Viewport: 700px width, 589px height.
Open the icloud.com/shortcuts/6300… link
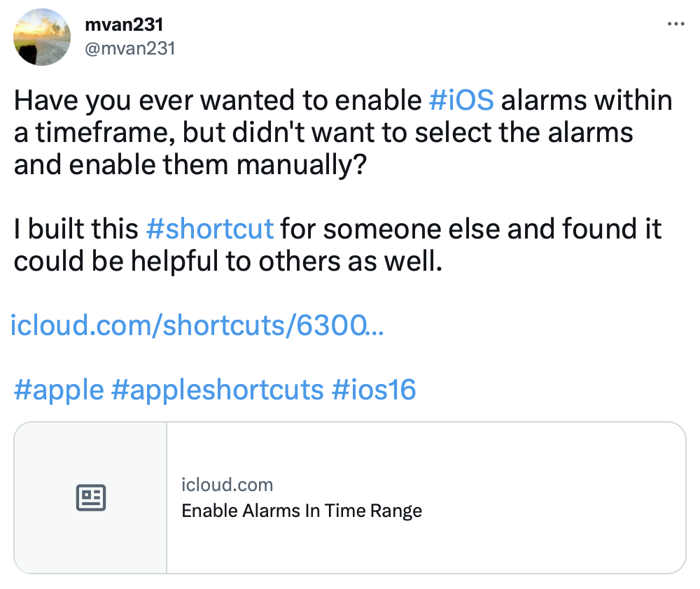197,325
